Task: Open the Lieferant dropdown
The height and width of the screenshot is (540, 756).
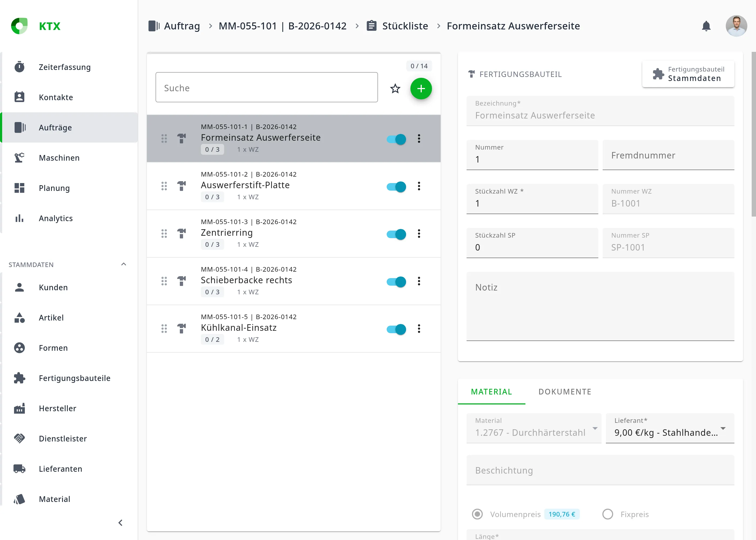Action: click(670, 428)
